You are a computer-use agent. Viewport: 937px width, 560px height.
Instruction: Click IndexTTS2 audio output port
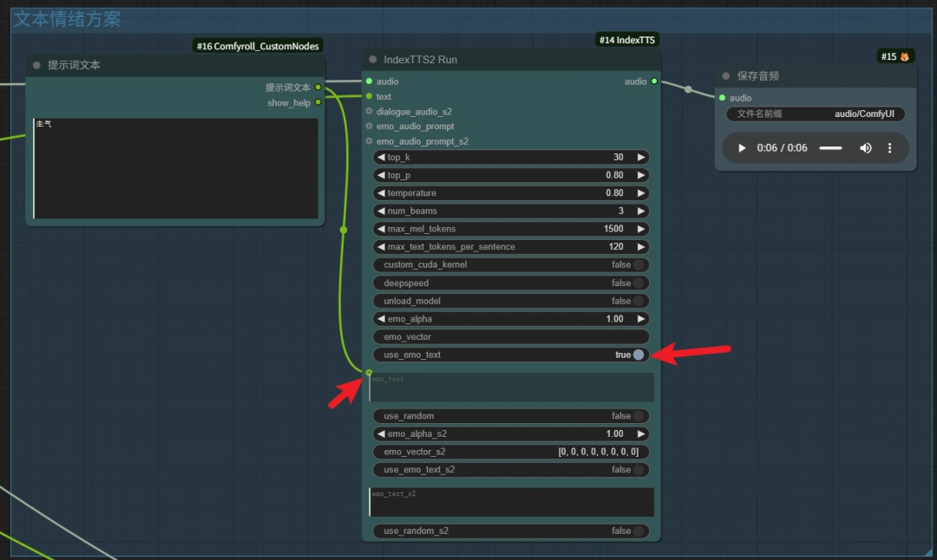654,81
